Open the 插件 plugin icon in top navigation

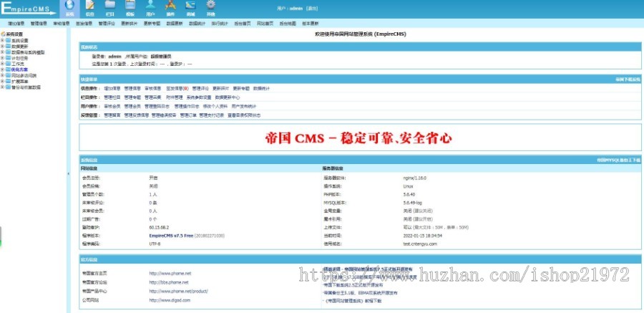170,5
